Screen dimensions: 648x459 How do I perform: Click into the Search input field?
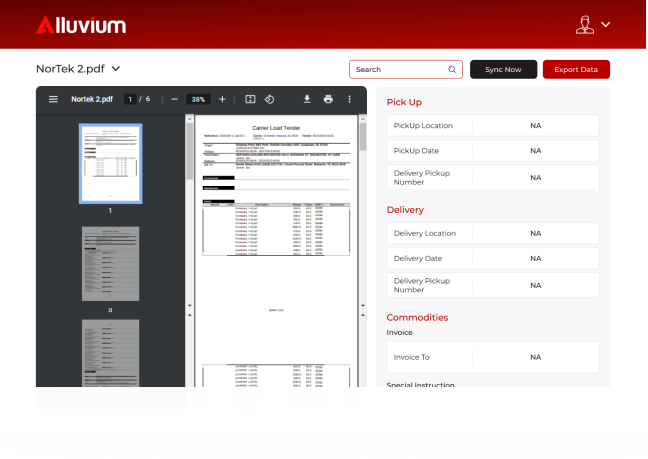[398, 70]
